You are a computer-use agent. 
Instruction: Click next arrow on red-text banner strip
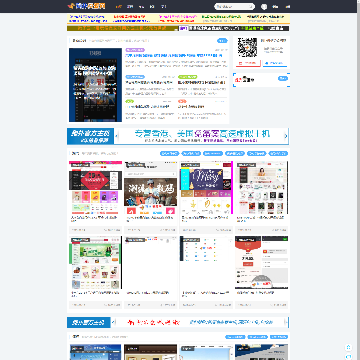click(x=286, y=322)
